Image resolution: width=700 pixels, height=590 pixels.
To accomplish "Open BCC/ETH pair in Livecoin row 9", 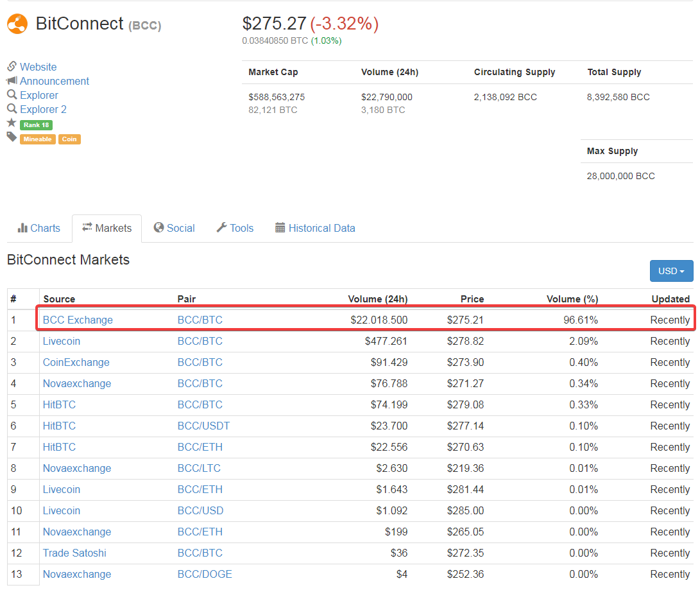I will pos(200,489).
